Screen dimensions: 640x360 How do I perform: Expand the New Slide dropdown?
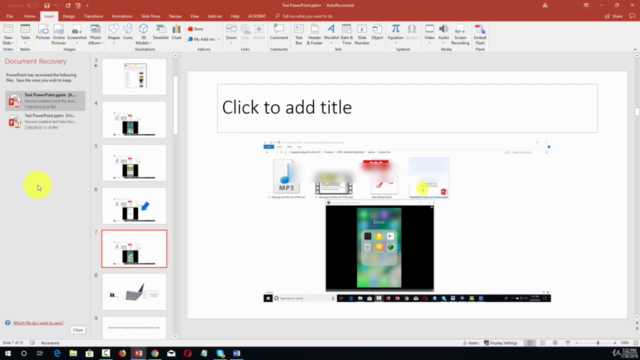8,42
